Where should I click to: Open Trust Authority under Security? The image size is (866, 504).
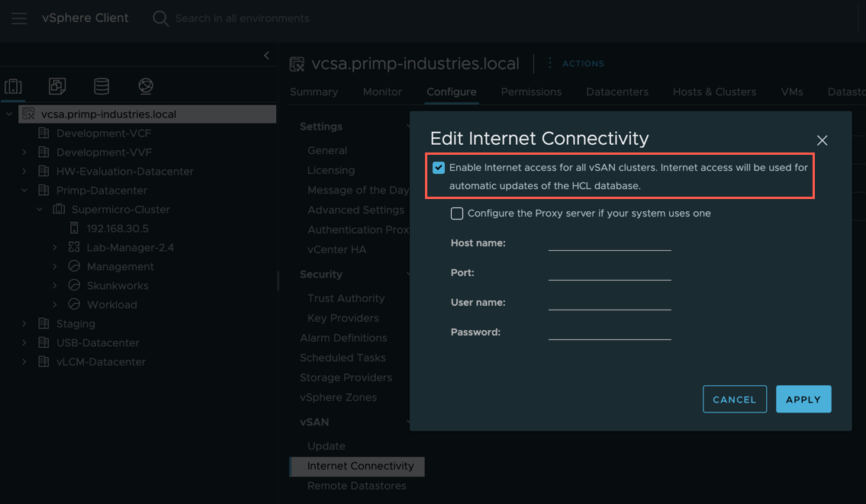[346, 298]
